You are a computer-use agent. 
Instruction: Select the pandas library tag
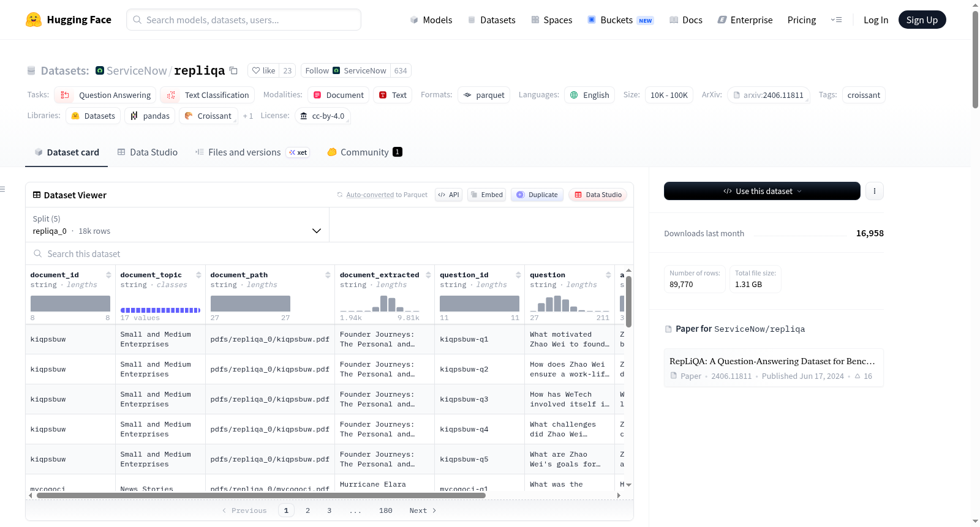coord(150,116)
